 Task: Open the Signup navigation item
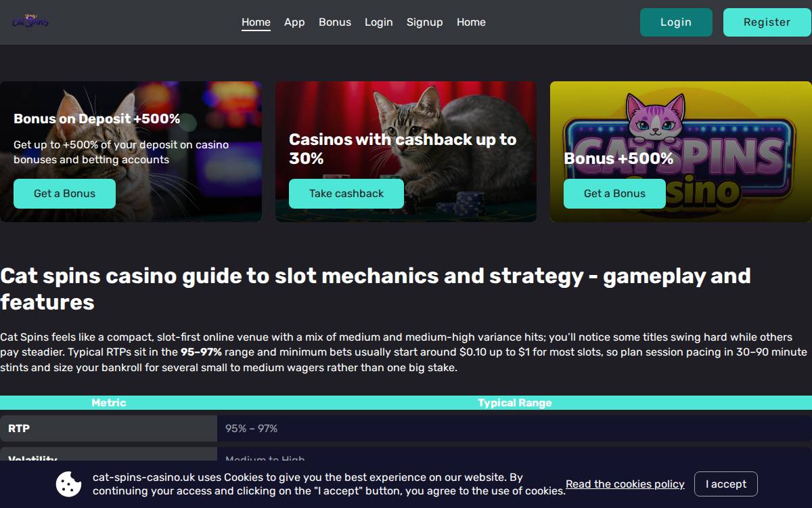[x=425, y=22]
